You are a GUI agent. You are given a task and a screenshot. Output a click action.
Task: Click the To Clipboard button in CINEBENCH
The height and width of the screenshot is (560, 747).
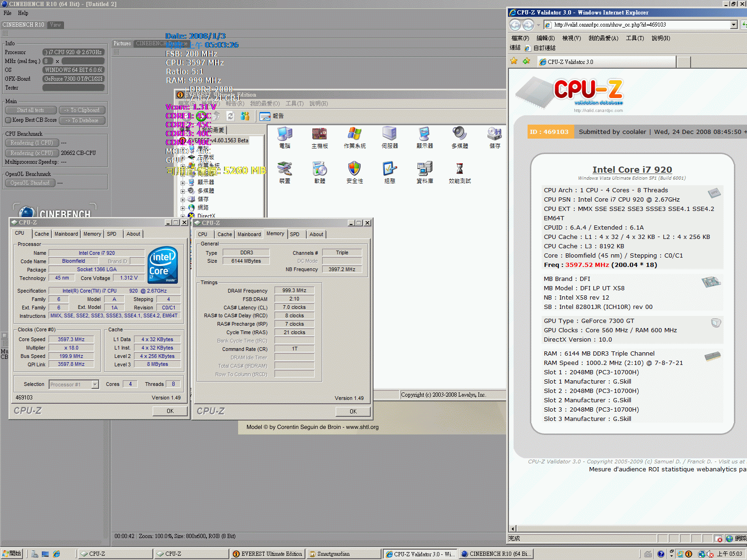[x=82, y=110]
